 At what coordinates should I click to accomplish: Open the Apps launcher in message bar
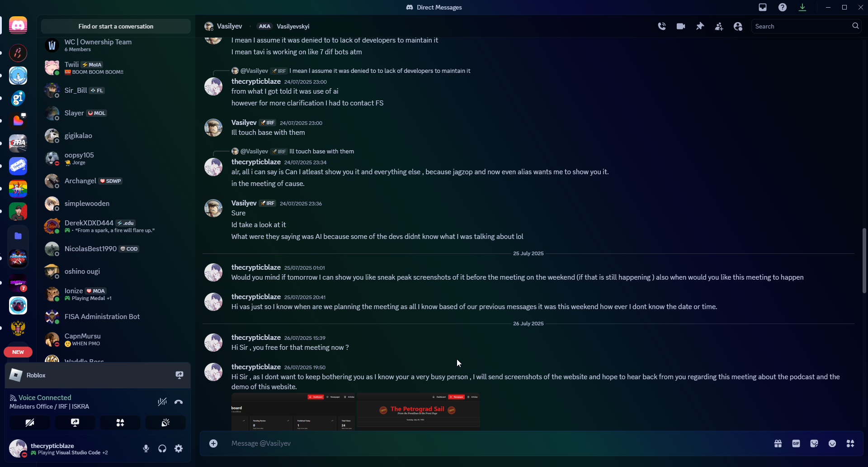pyautogui.click(x=850, y=443)
